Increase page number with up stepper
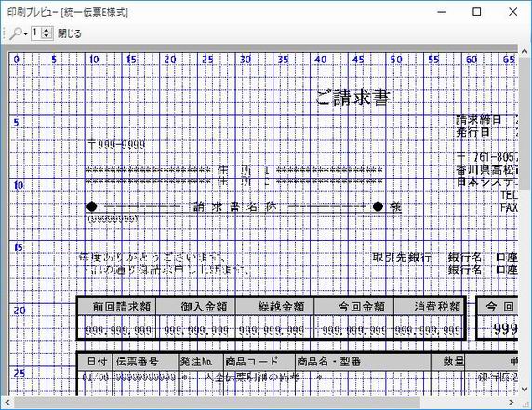 click(47, 31)
